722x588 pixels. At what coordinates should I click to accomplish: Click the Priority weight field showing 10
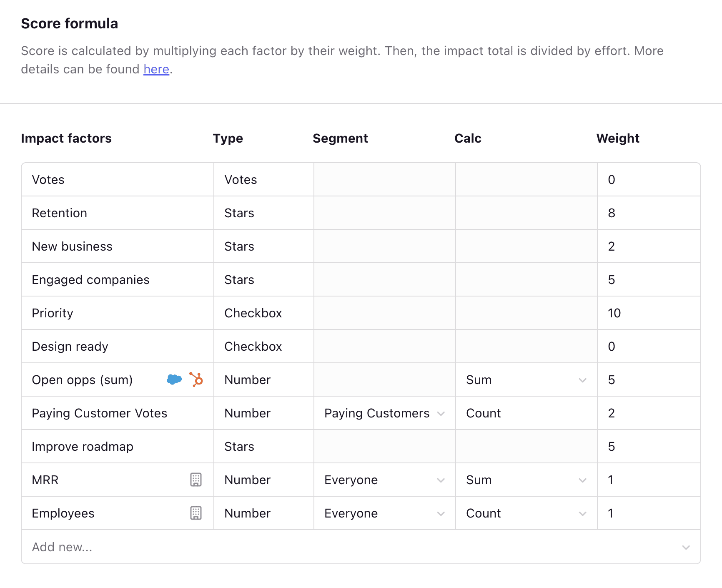tap(649, 313)
